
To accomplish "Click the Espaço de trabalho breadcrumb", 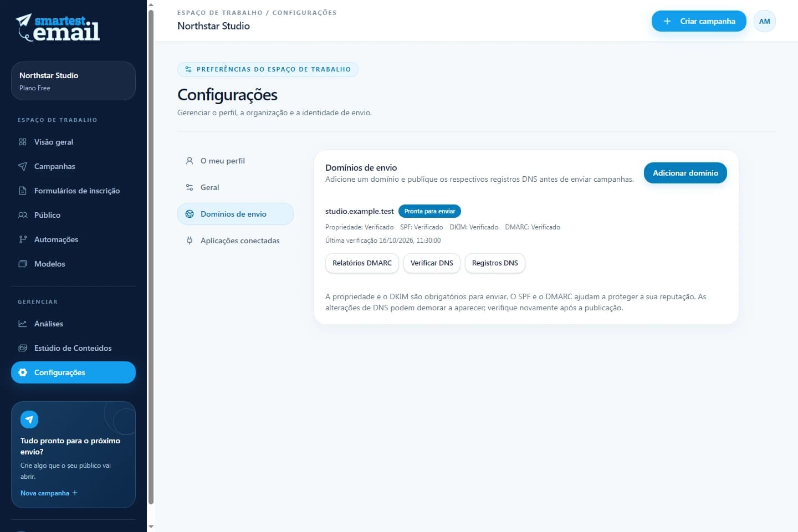I will click(x=220, y=13).
